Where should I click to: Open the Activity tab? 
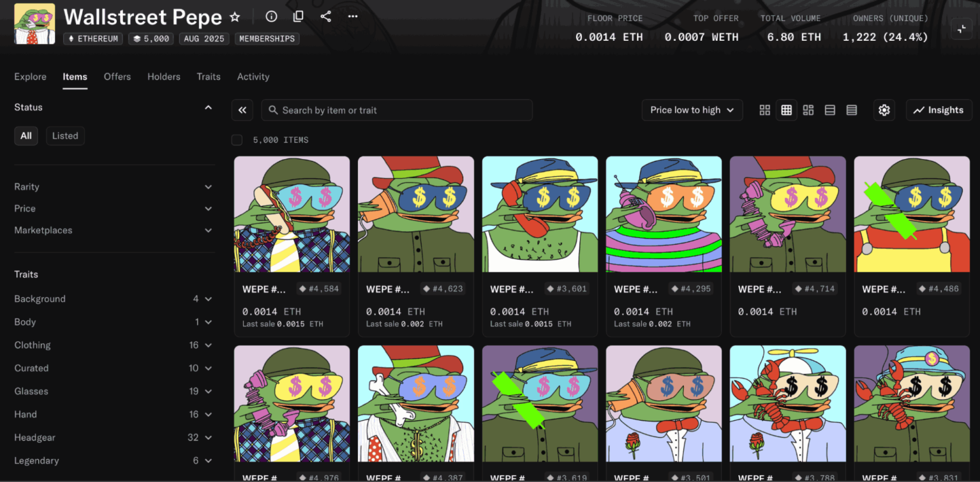click(253, 77)
